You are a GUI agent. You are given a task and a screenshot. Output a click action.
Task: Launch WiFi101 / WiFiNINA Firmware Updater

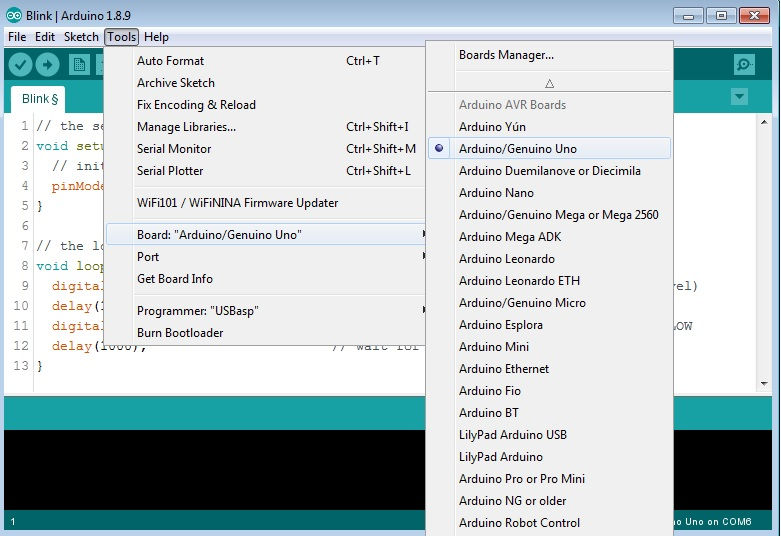coord(266,203)
